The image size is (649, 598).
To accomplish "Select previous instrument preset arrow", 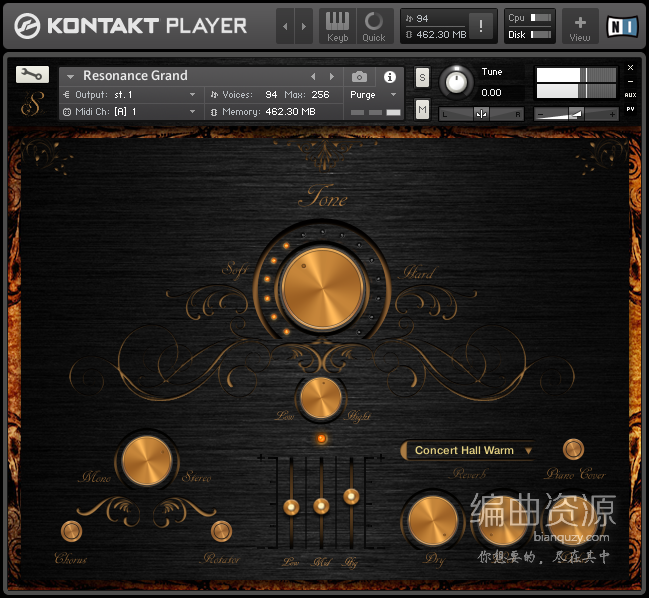I will coord(313,77).
